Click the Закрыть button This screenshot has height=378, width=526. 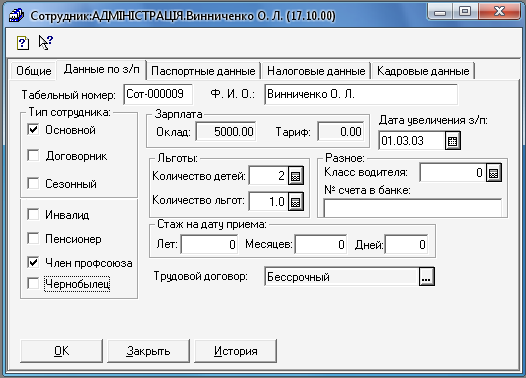[148, 351]
